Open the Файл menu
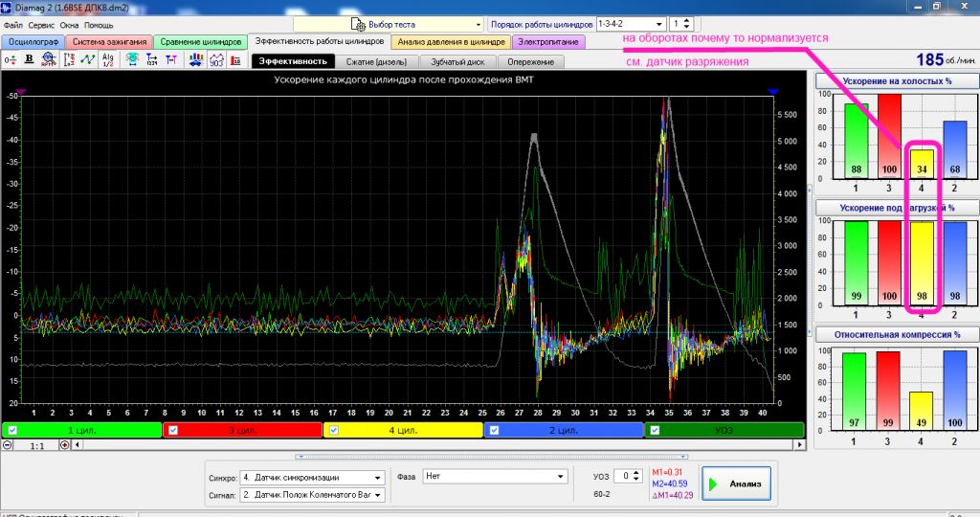980x517 pixels. pos(13,25)
